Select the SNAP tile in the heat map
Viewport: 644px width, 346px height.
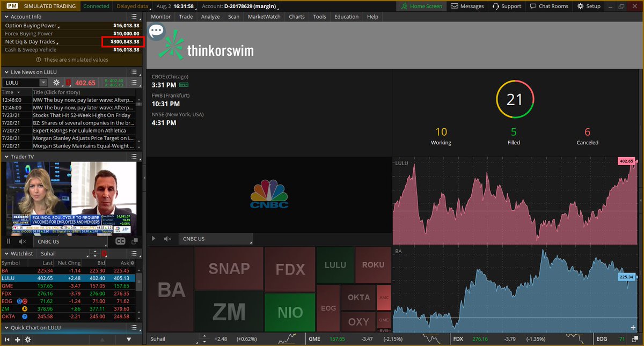[229, 268]
